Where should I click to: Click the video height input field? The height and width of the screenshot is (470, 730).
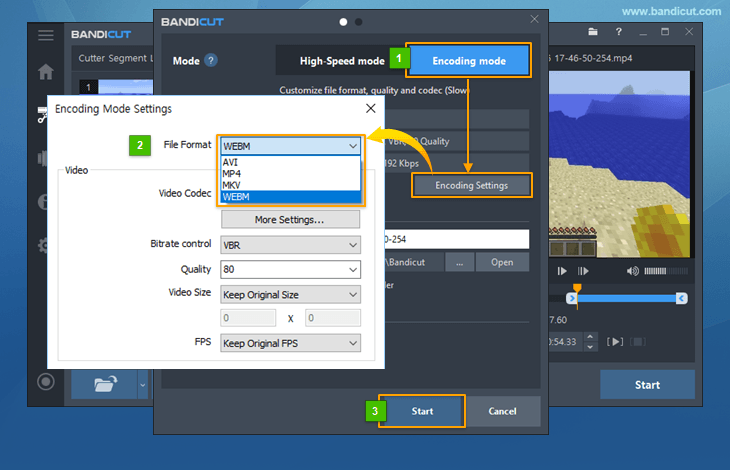332,318
